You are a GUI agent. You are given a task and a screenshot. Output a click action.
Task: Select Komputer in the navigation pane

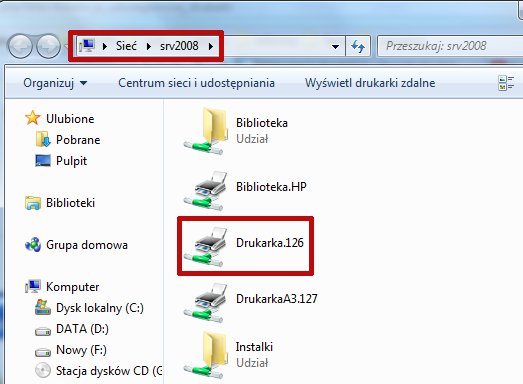click(72, 287)
